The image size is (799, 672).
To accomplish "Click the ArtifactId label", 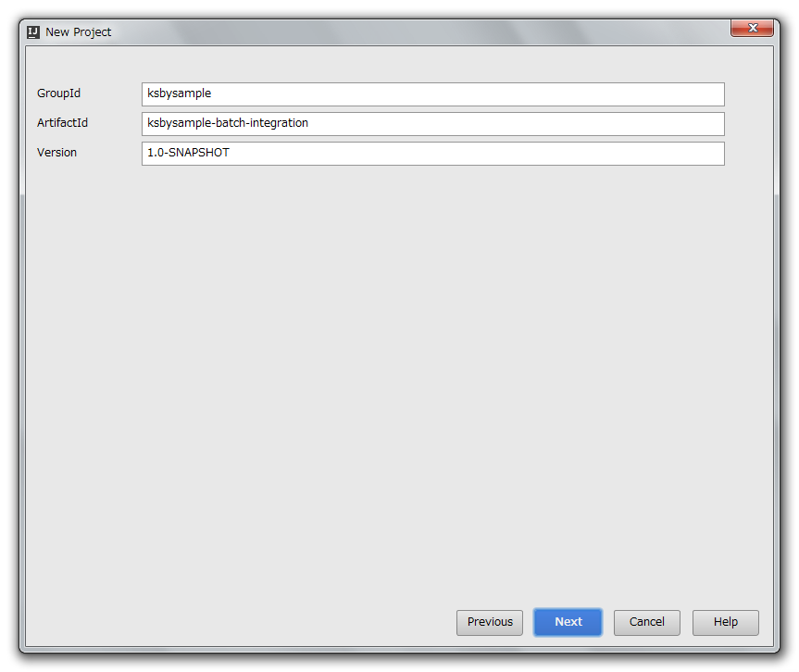I will pos(62,123).
